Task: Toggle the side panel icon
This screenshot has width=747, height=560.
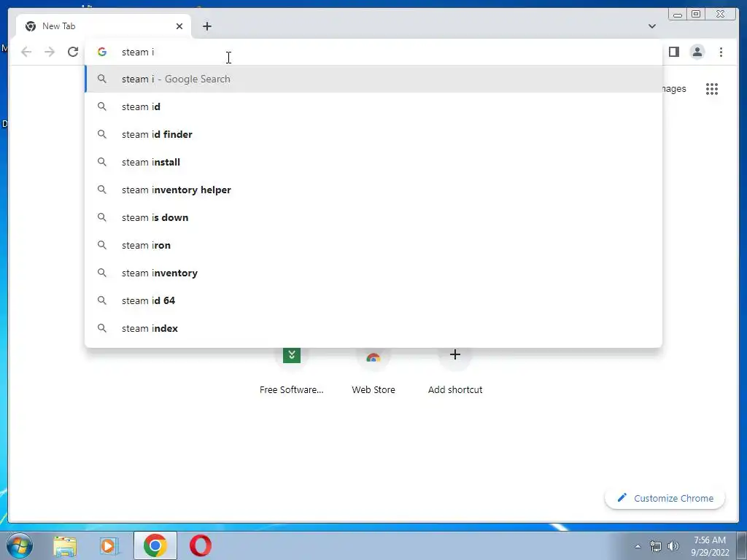Action: pyautogui.click(x=673, y=52)
